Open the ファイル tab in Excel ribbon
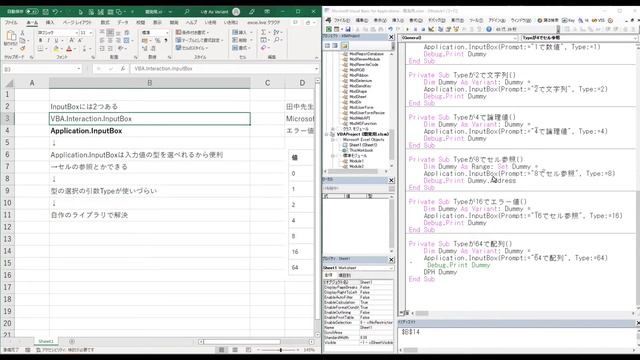The image size is (640, 360). 11,22
